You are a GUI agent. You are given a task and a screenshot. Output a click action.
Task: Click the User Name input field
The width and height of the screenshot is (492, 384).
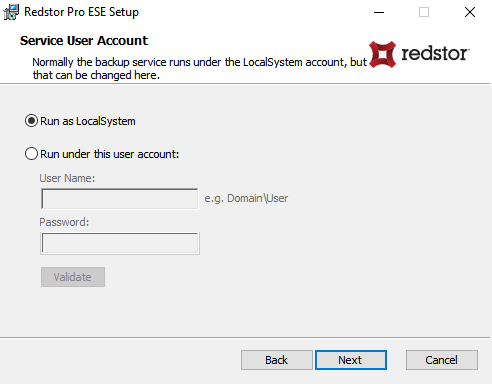tap(120, 199)
